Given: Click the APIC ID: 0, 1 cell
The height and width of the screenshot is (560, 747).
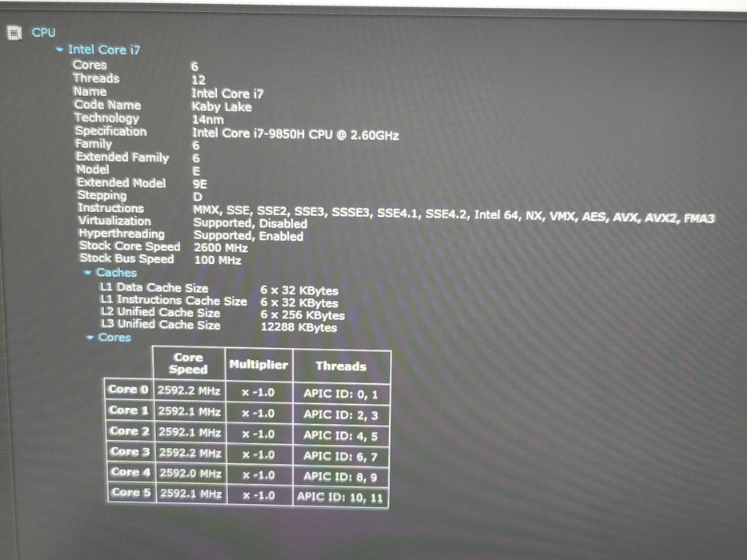Looking at the screenshot, I should point(341,394).
